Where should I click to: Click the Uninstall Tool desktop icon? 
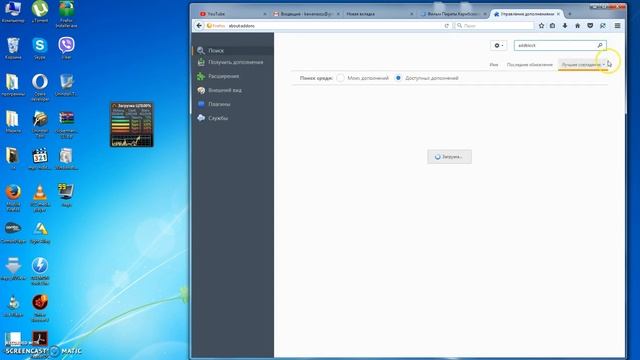click(x=40, y=124)
